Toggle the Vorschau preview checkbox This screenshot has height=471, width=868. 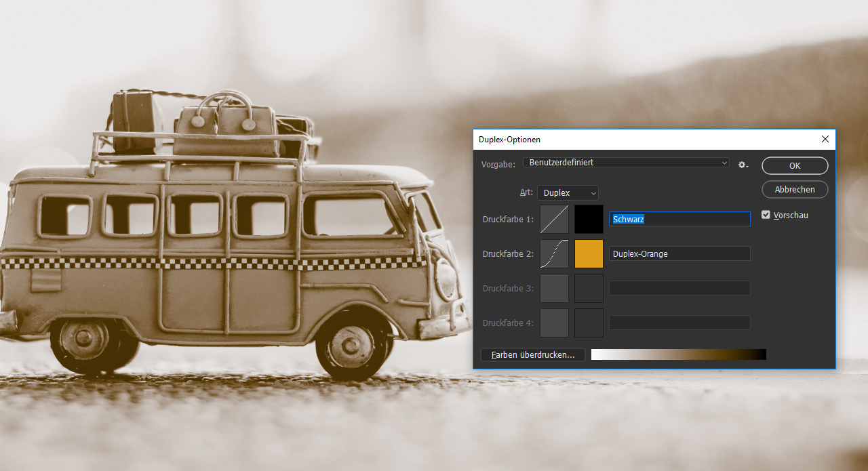(766, 215)
